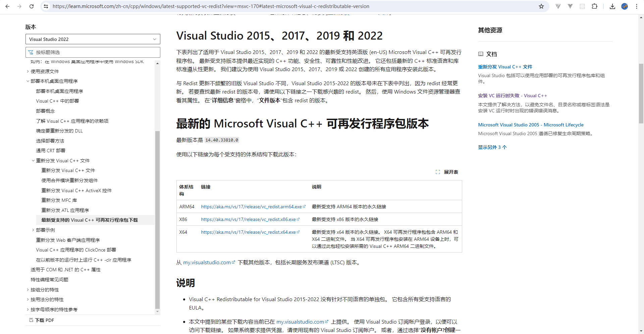Open site information icon in address bar
The width and height of the screenshot is (644, 334).
pos(46,6)
